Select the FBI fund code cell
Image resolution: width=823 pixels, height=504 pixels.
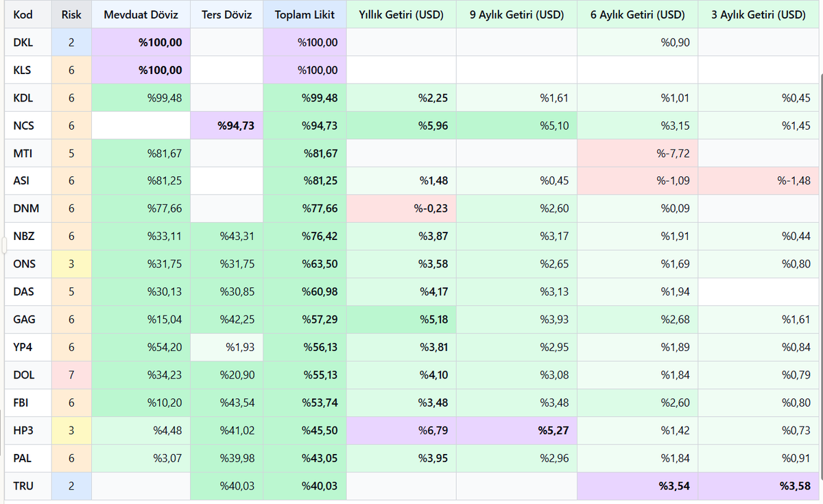coord(27,403)
